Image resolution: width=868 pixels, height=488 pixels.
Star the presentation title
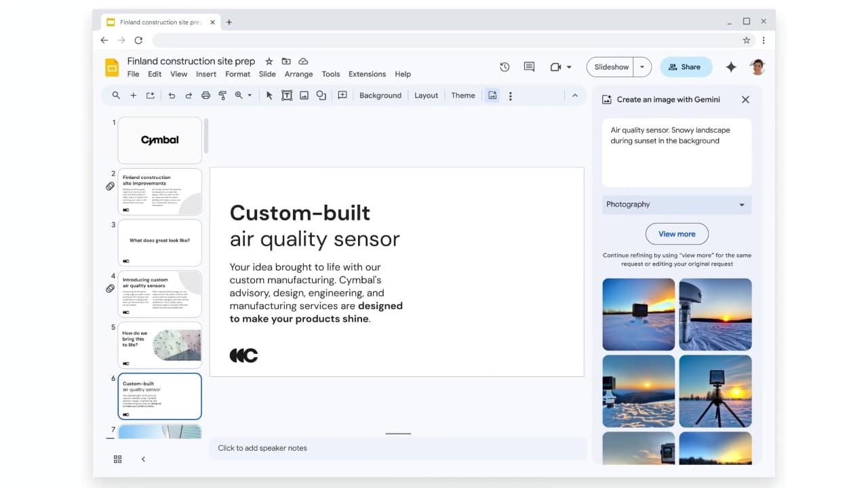coord(269,61)
